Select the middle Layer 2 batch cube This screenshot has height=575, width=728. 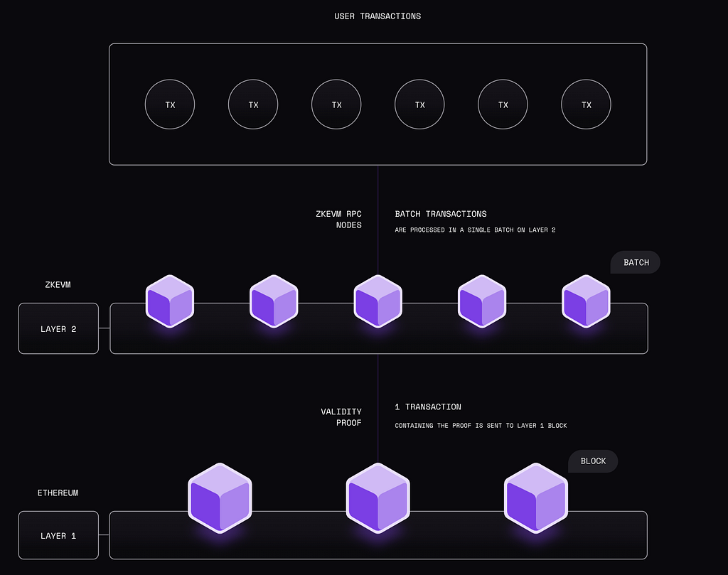(x=378, y=301)
